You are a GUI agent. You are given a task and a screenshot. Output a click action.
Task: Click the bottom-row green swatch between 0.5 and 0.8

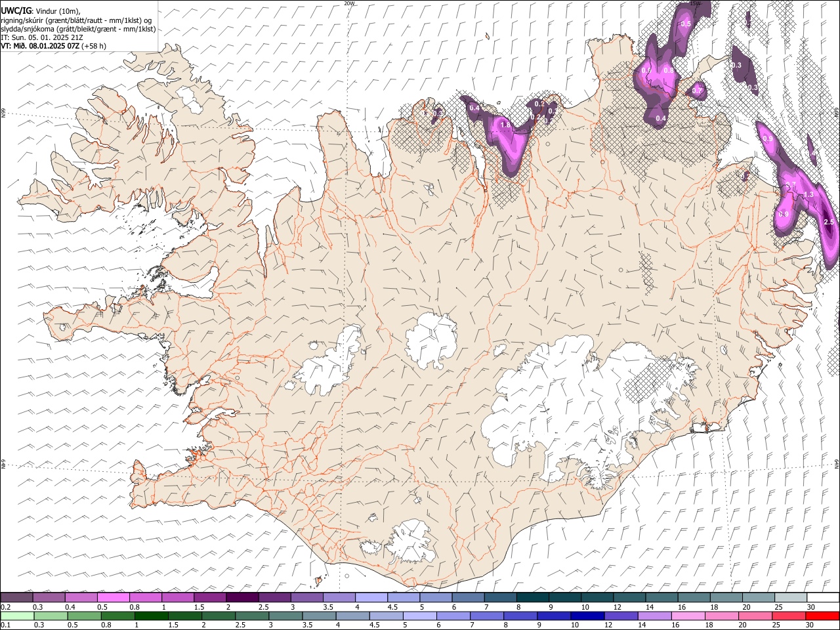[84, 616]
